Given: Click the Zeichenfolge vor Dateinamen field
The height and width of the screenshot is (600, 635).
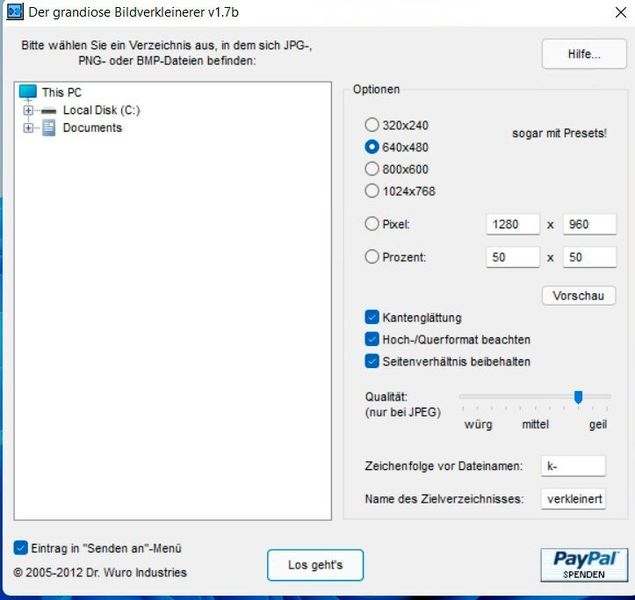Looking at the screenshot, I should click(573, 466).
